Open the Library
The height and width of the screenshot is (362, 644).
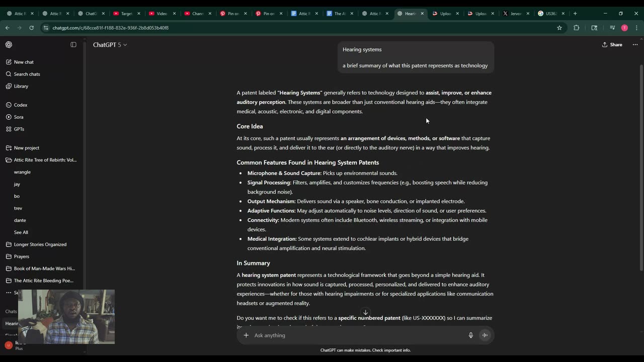pos(21,86)
